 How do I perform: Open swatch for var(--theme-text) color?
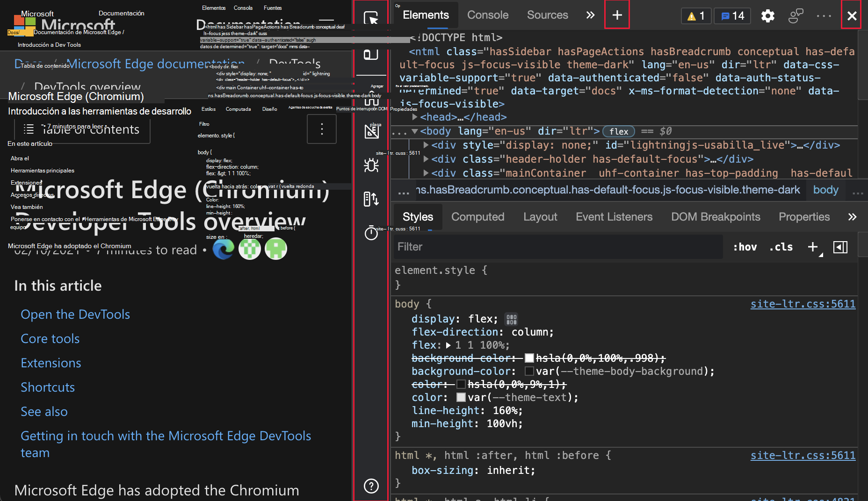tap(461, 397)
